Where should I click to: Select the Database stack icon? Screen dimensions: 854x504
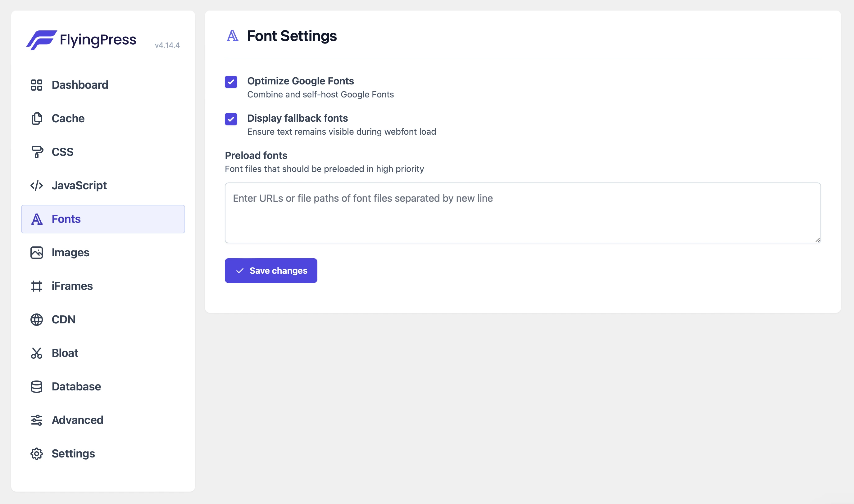pos(36,386)
